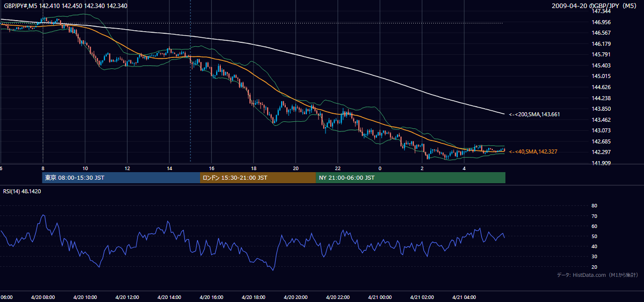Click price axis value 143.850
The height and width of the screenshot is (302, 644).
click(602, 109)
